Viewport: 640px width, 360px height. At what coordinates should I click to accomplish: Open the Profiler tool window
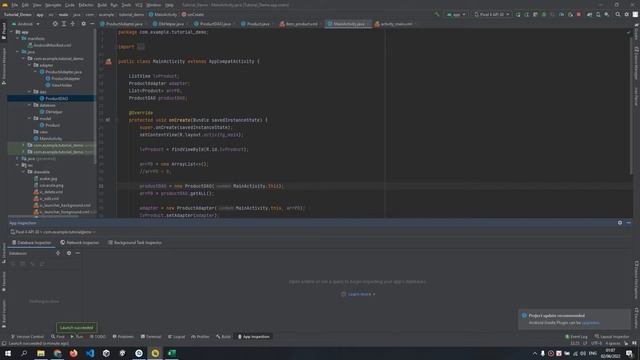200,337
